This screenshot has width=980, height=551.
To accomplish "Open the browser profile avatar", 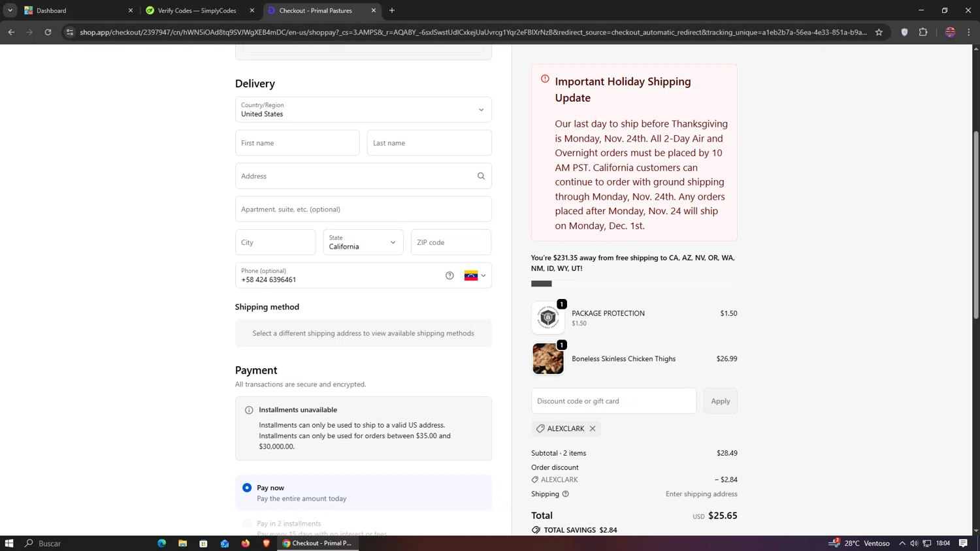I will pos(950,32).
